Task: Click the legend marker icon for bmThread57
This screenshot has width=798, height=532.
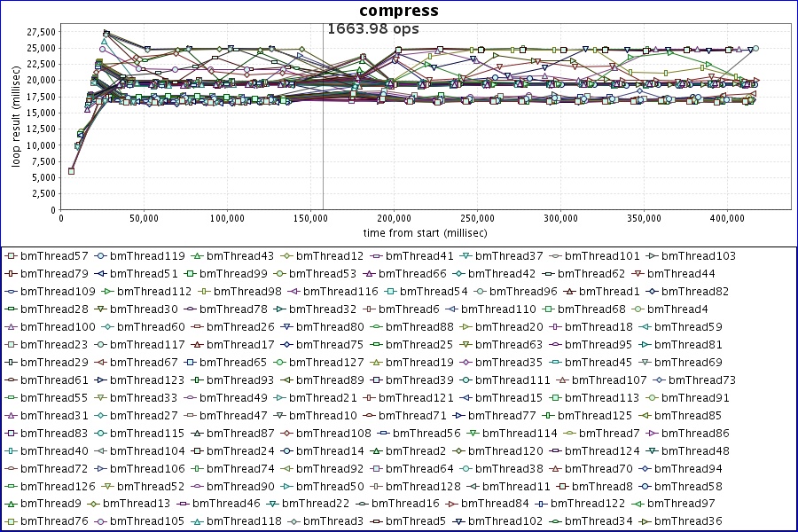Action: (x=11, y=256)
